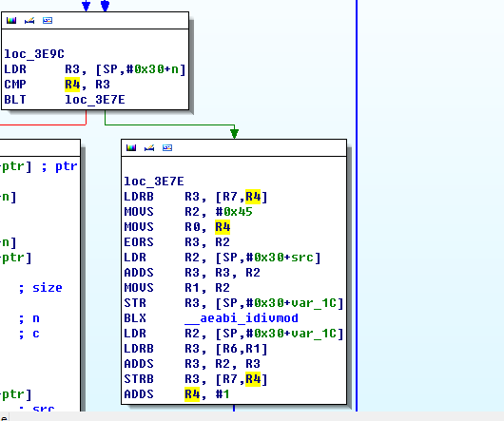This screenshot has width=504, height=421.
Task: Click highlighted R4 in the CMP instruction
Action: pos(72,85)
